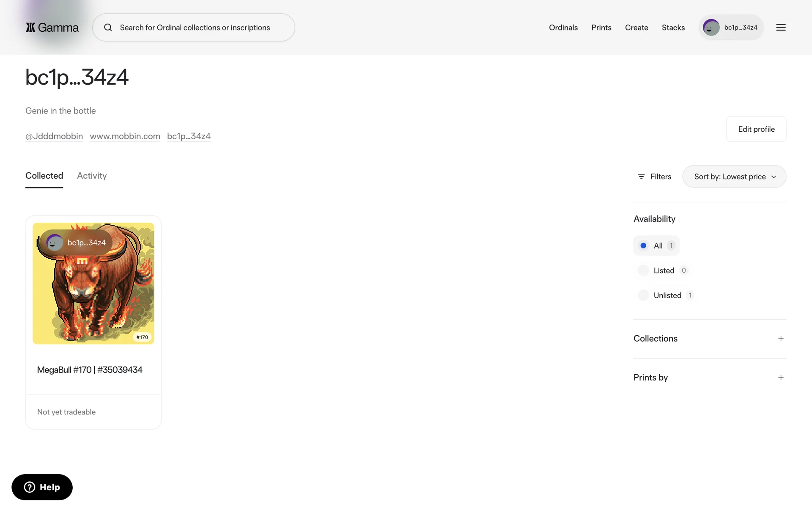
Task: Click the Edit profile button
Action: [756, 129]
